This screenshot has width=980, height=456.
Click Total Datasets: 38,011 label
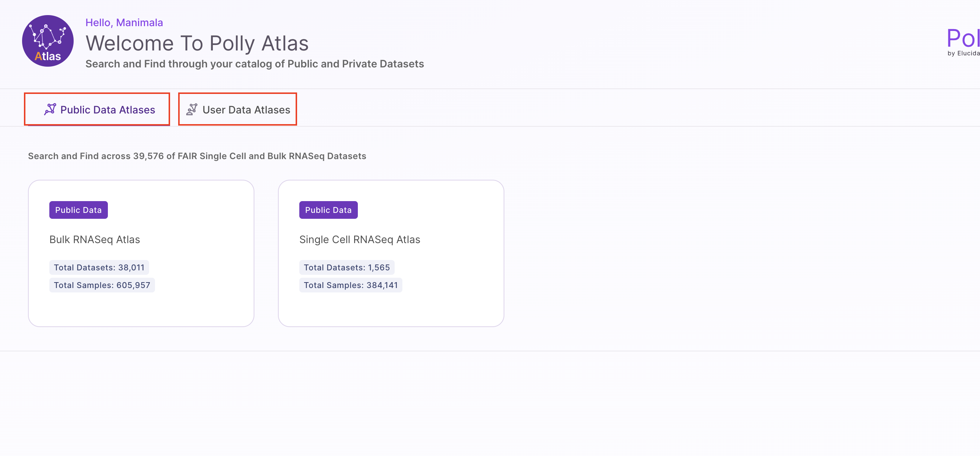click(99, 267)
